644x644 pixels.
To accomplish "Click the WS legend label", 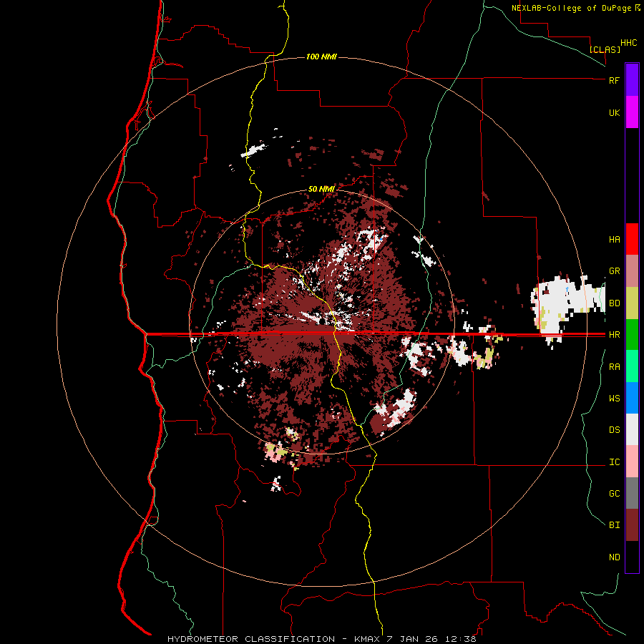I will coord(614,399).
